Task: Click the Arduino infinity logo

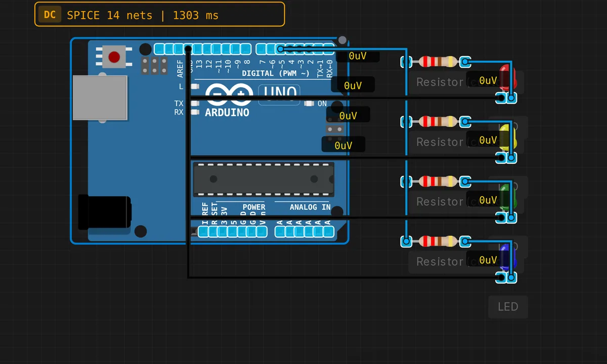Action: point(229,94)
